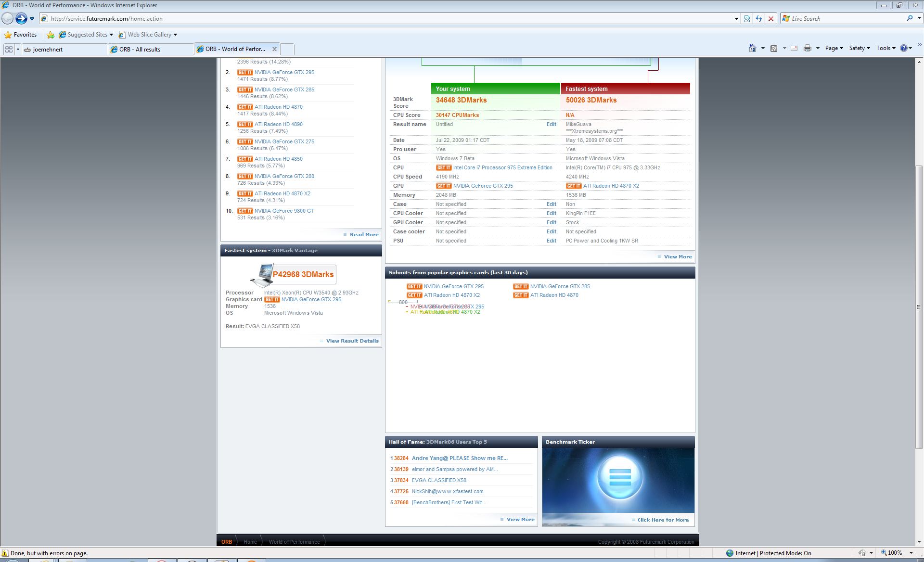Click View Result Details link
924x562 pixels.
(352, 341)
